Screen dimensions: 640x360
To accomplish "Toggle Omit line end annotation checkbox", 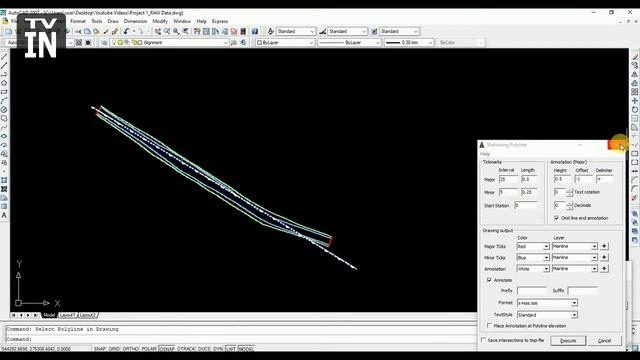I will (x=556, y=218).
